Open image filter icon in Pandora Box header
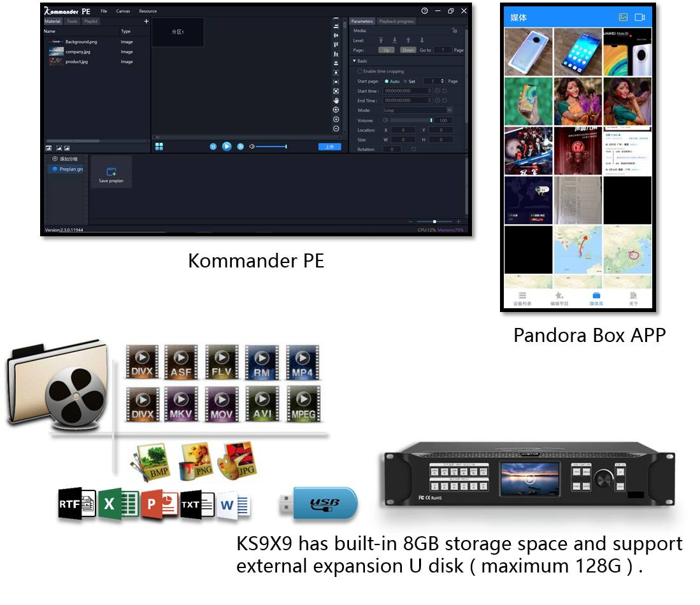 (x=623, y=17)
